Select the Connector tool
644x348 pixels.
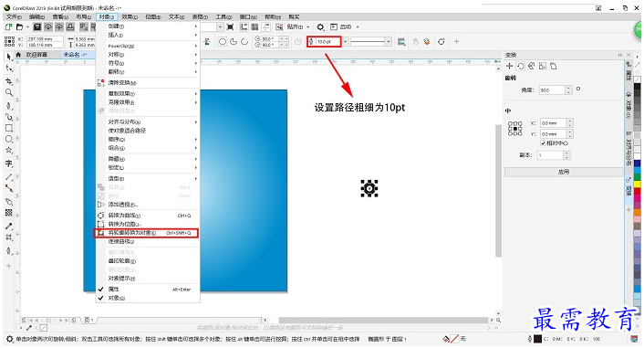[8, 188]
